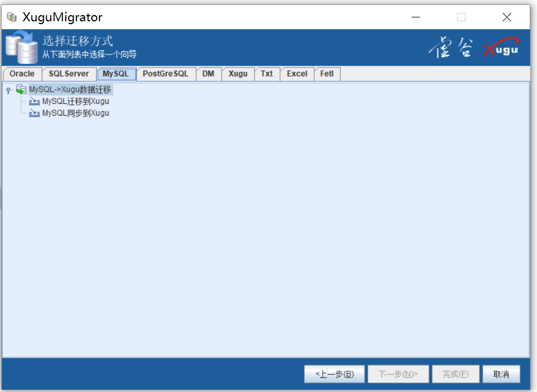Click the database stack header icon
Screen dimensions: 537x392
point(21,47)
